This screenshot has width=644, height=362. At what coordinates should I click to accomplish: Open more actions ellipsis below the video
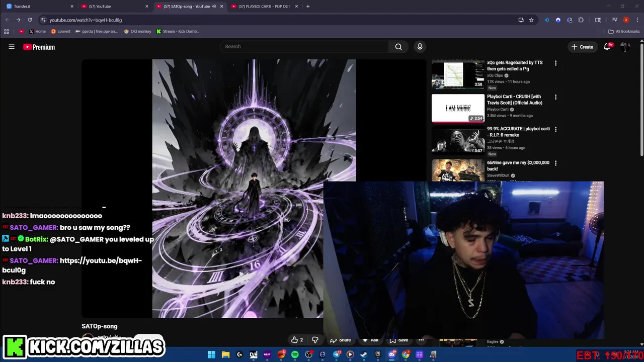(421, 340)
